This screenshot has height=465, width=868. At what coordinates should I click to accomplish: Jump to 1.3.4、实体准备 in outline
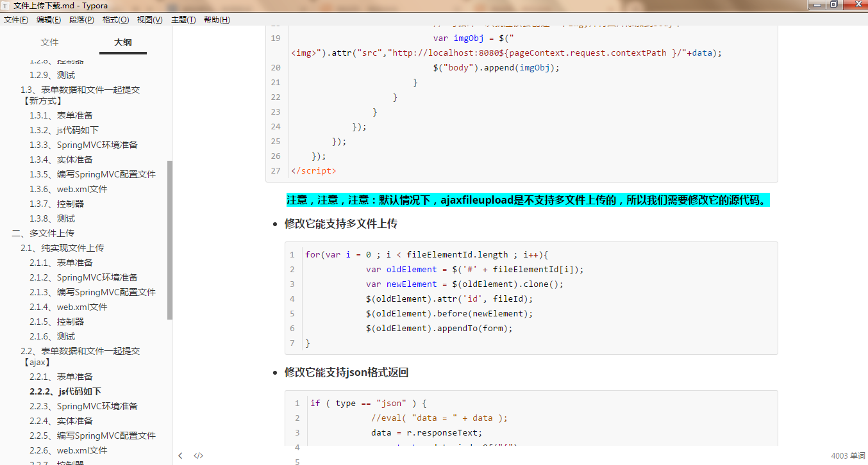pos(62,159)
